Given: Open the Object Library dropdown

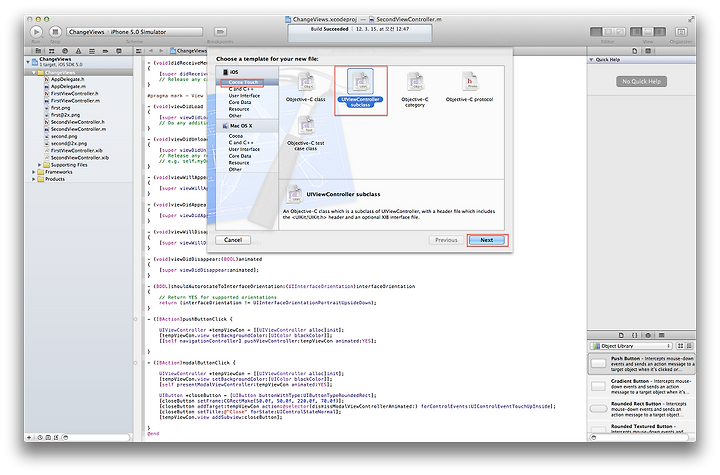Looking at the screenshot, I should coord(631,346).
